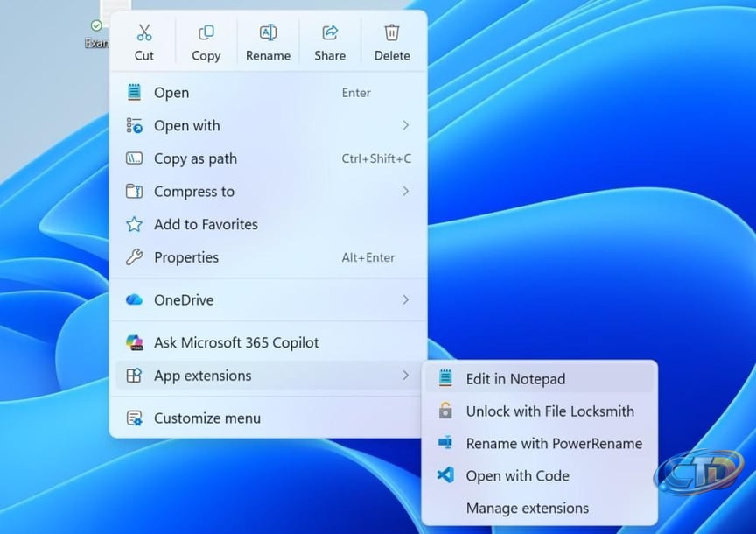Expand the Compress to submenu arrow

[405, 191]
